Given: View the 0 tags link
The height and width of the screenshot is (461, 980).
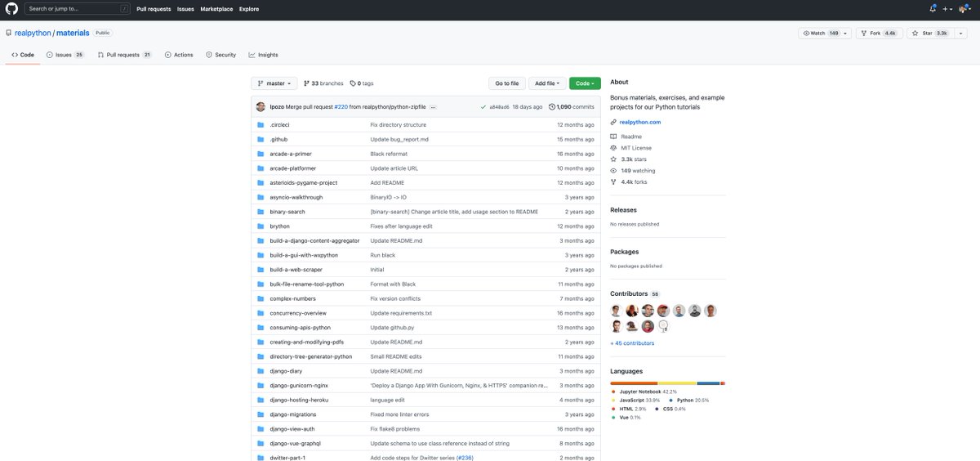Looking at the screenshot, I should click(362, 83).
